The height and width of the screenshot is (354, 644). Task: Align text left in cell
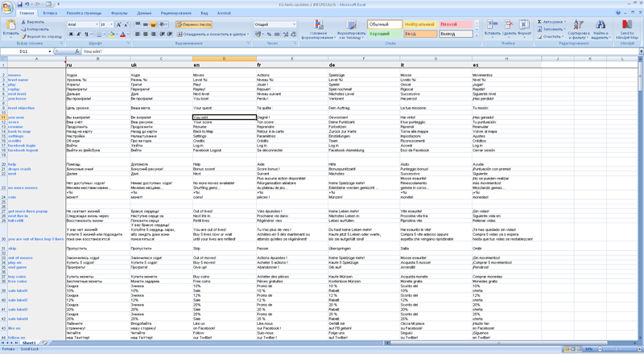pyautogui.click(x=138, y=34)
